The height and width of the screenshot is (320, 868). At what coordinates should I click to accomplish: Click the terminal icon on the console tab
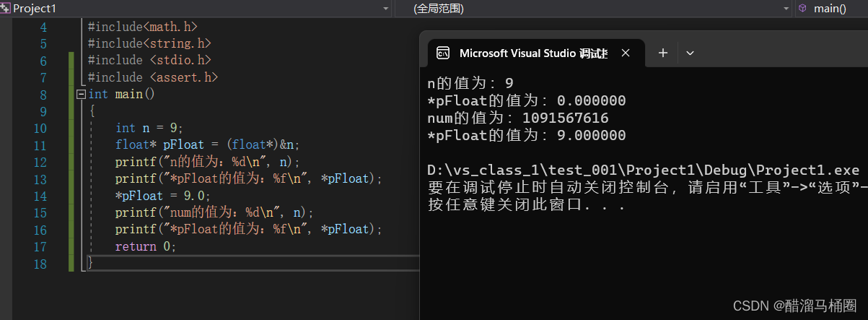pos(443,53)
